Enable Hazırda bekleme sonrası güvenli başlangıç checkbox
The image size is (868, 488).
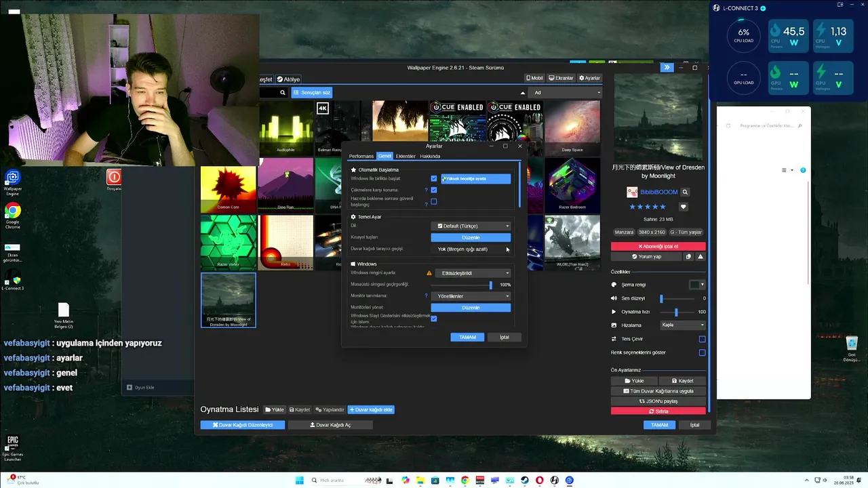tap(434, 201)
